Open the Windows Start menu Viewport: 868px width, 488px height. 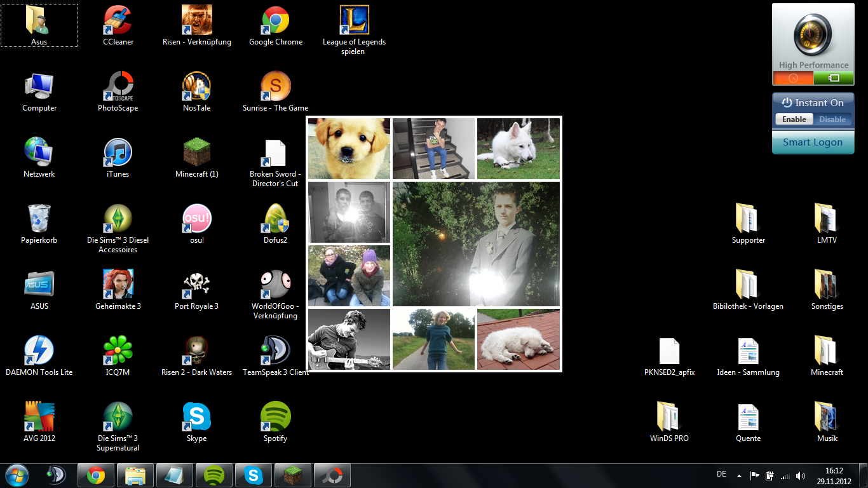pyautogui.click(x=17, y=475)
